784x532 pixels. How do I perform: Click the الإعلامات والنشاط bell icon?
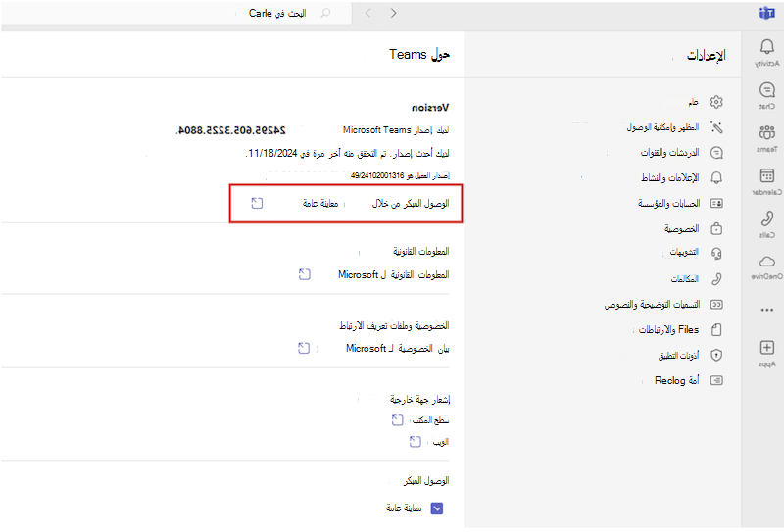click(716, 178)
